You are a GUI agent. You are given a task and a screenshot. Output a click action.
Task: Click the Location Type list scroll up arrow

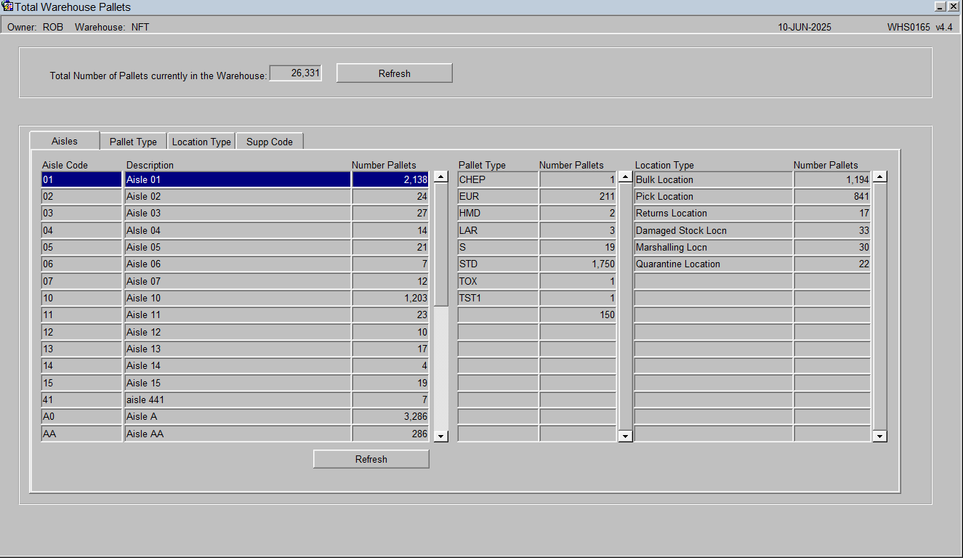point(880,177)
